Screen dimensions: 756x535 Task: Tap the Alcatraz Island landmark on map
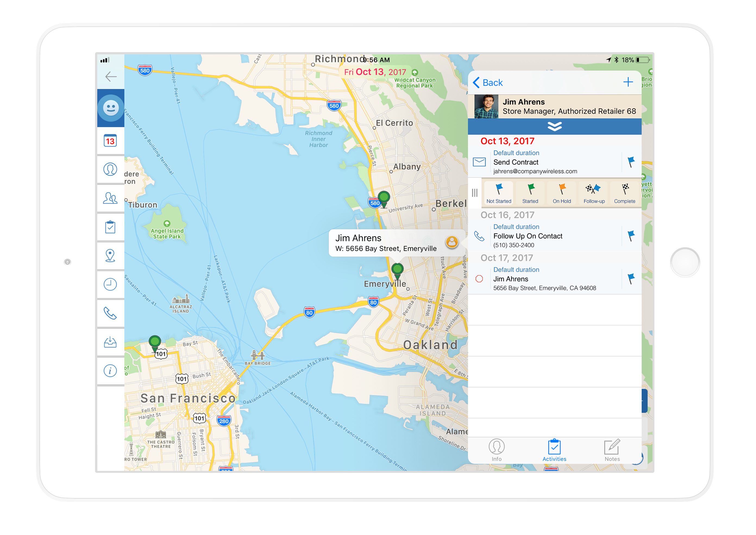181,304
